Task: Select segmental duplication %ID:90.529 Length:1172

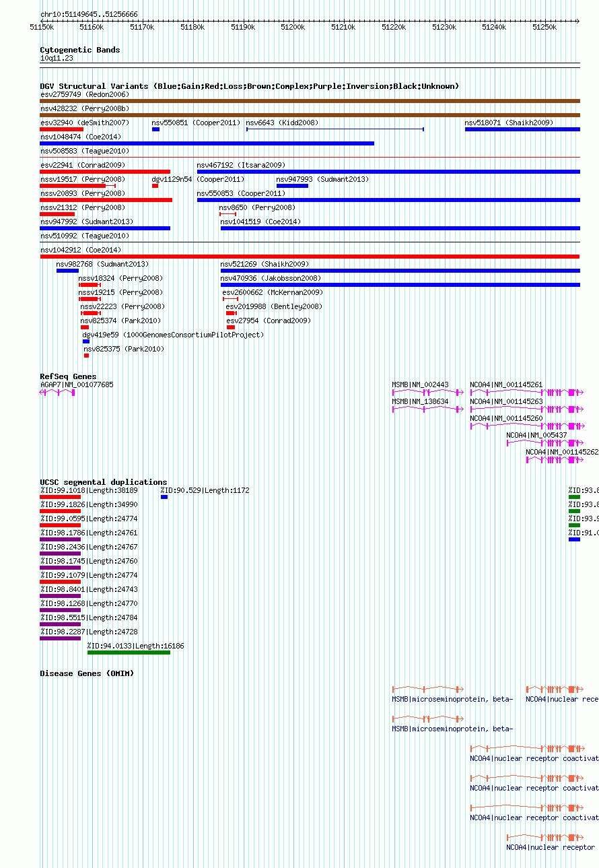Action: (164, 496)
